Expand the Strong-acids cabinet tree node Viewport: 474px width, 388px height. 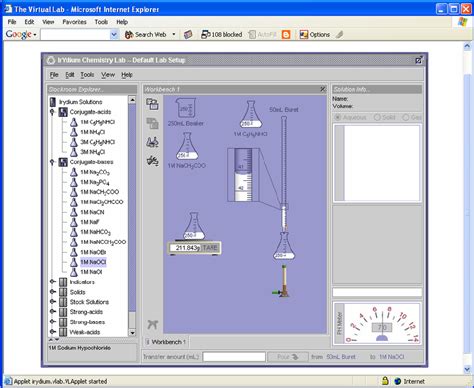pyautogui.click(x=53, y=312)
